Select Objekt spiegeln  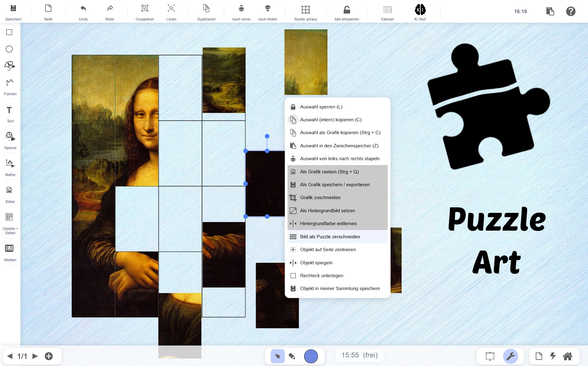[338, 263]
